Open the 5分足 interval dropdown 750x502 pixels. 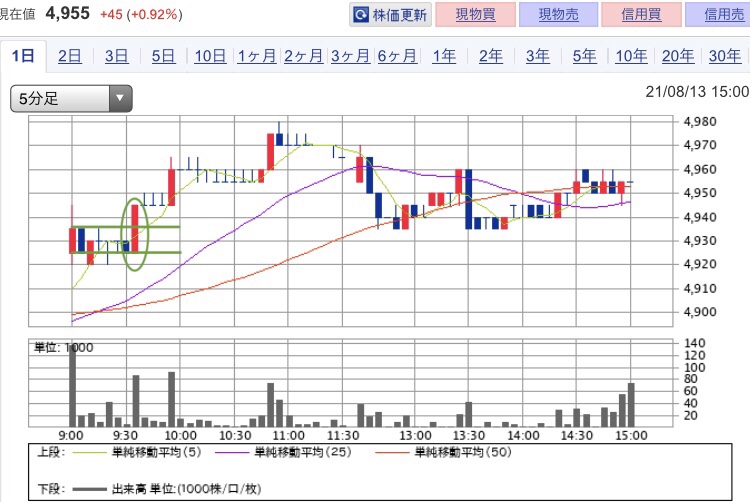(71, 99)
